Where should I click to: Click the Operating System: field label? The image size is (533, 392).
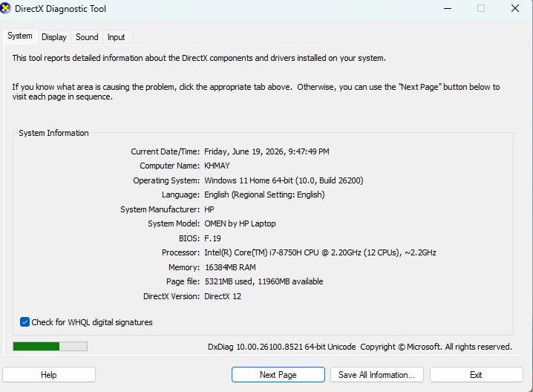click(166, 180)
